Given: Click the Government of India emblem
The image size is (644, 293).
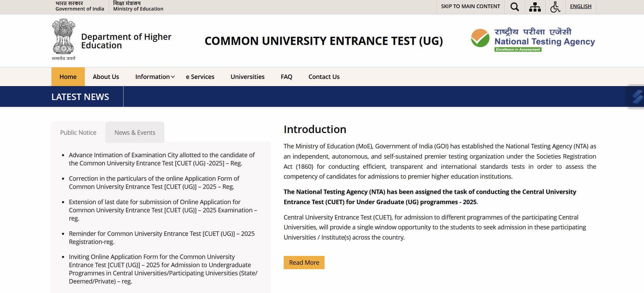Looking at the screenshot, I should point(63,39).
